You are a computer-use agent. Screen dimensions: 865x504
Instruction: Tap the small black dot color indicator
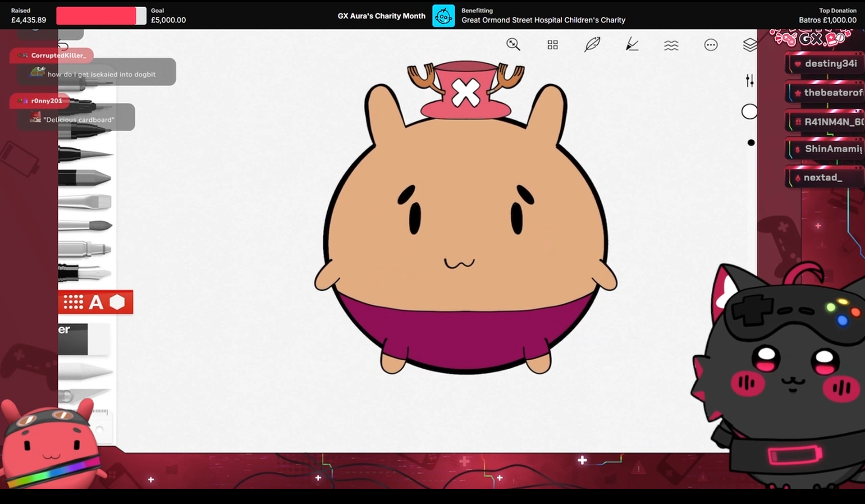[x=751, y=142]
